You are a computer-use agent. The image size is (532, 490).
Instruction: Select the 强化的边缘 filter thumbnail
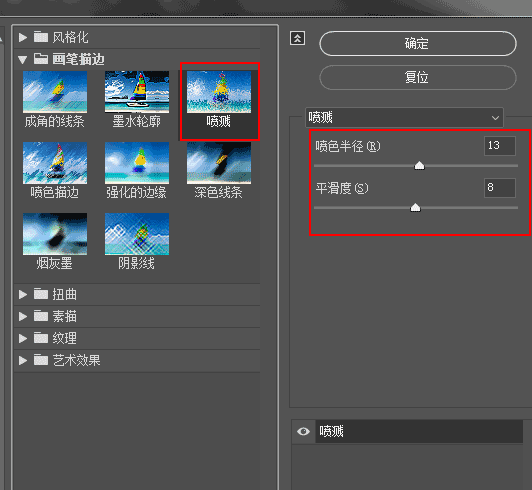[x=137, y=163]
